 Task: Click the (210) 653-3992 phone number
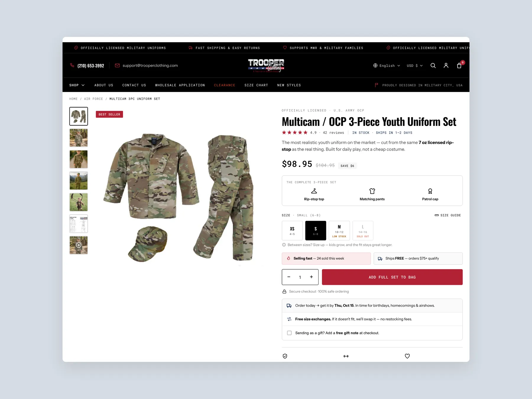(91, 66)
